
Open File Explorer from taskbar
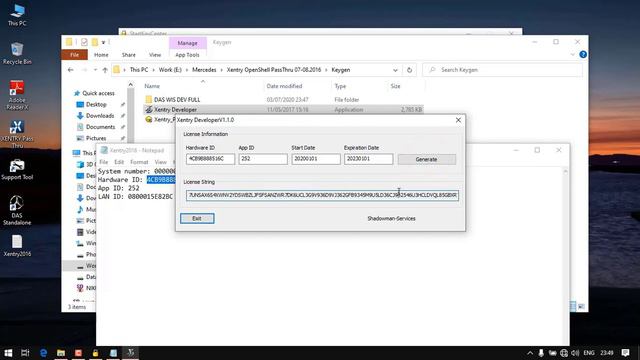[x=61, y=353]
